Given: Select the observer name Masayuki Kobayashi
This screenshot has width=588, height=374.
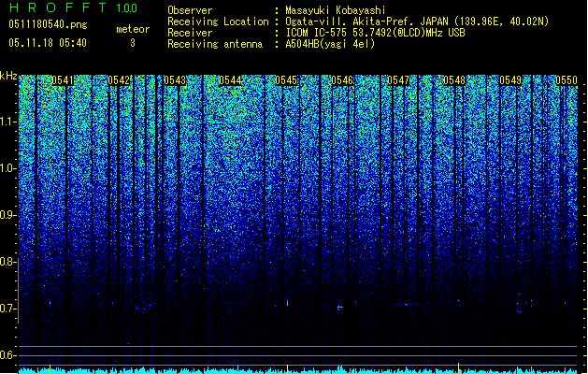Looking at the screenshot, I should coord(336,10).
